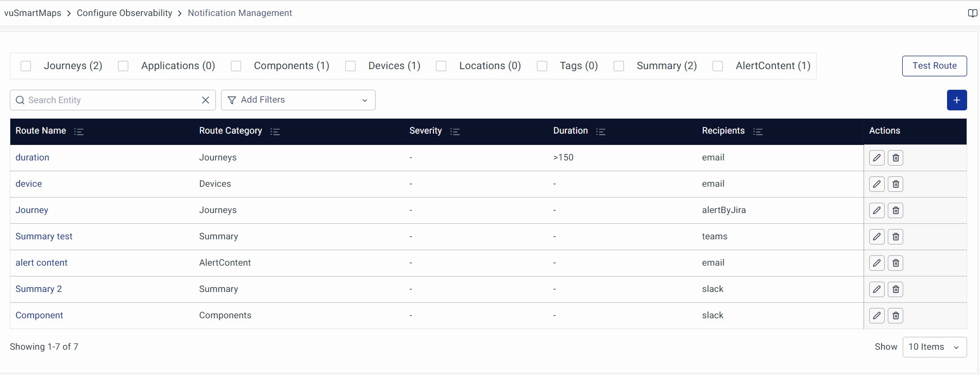The height and width of the screenshot is (375, 980).
Task: Edit the Summary test route
Action: (876, 237)
